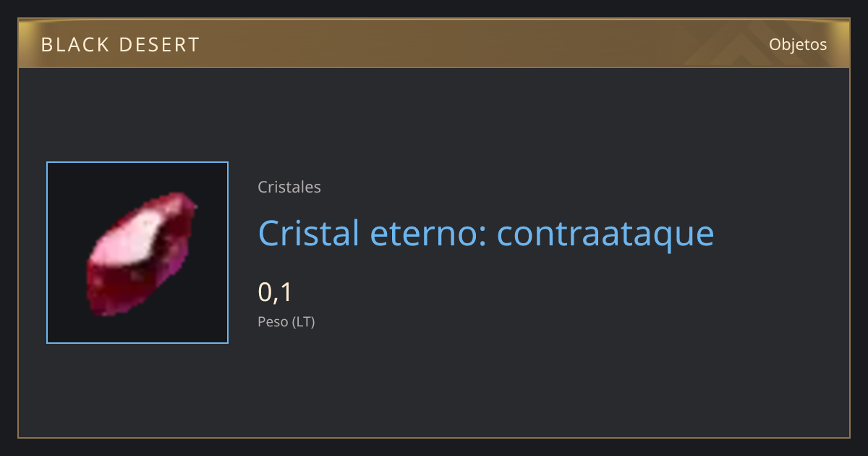
Task: Click the white highlight facet on the crystal
Action: [x=135, y=240]
